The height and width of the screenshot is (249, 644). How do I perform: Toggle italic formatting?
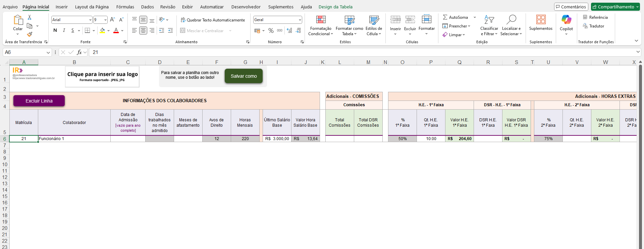click(x=64, y=30)
